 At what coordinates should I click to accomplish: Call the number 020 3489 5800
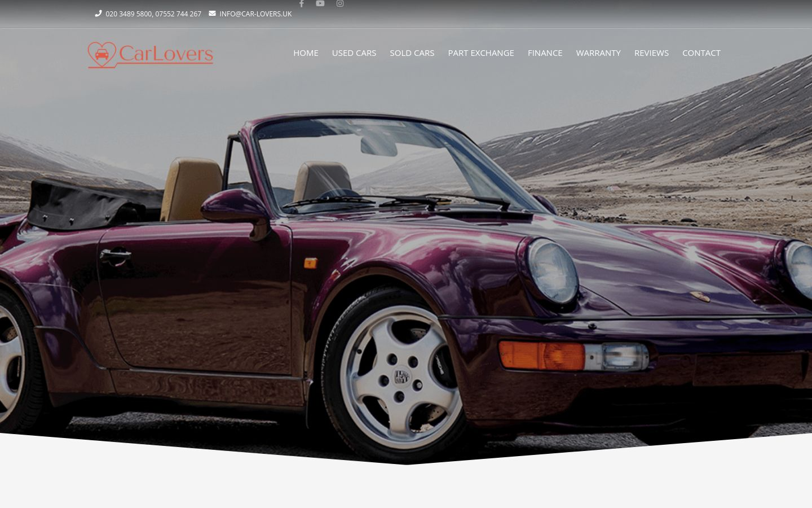point(128,14)
